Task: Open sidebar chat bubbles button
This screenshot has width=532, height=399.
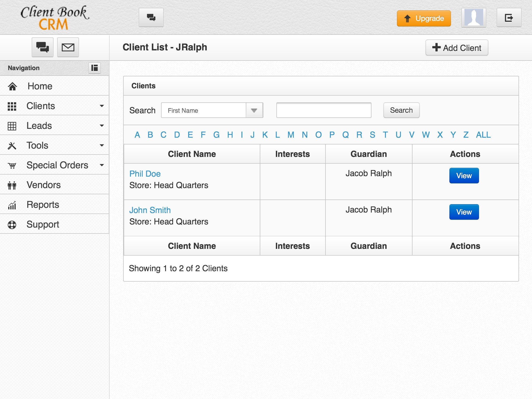Action: (x=43, y=47)
